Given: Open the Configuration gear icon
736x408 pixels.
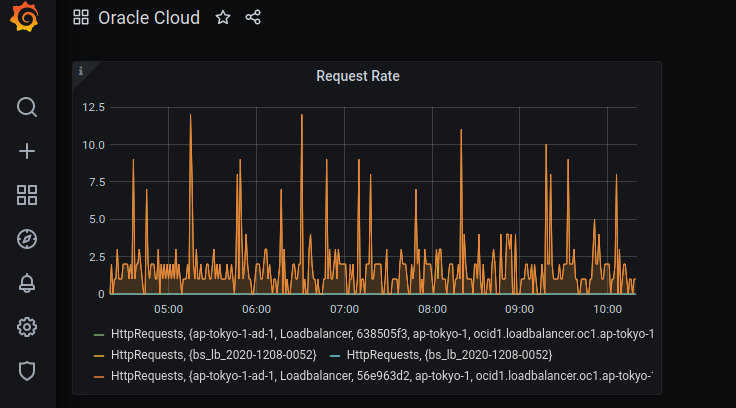Looking at the screenshot, I should pos(27,327).
